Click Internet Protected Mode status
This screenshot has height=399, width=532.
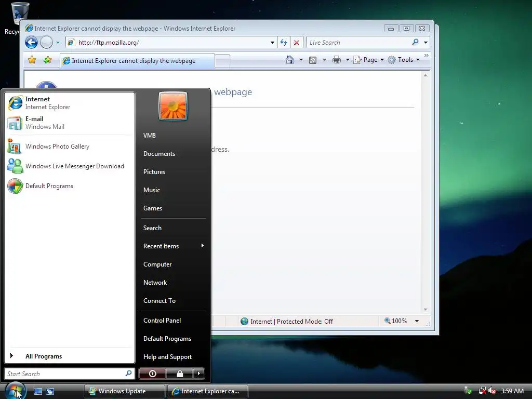pyautogui.click(x=287, y=321)
